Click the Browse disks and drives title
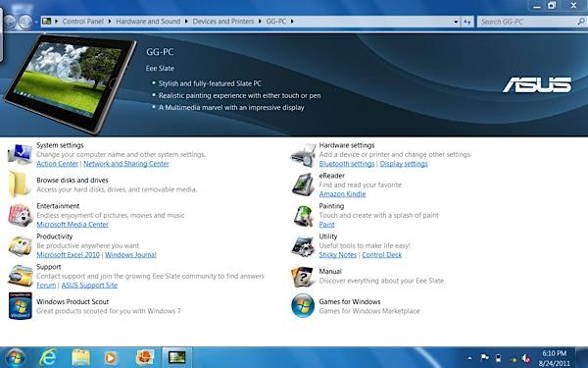Screen dimensions: 588x368 [x=73, y=181]
